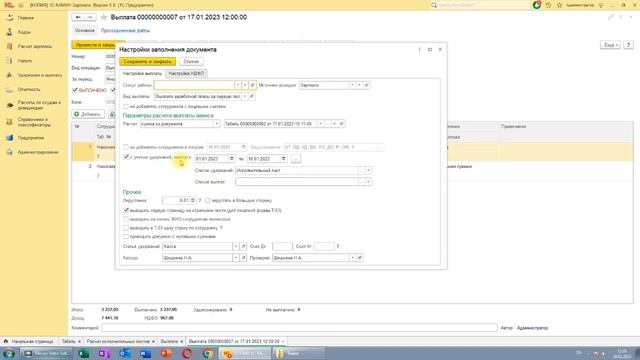This screenshot has height=360, width=640.
Task: Open the "Кассир" dropdown
Action: (236, 258)
